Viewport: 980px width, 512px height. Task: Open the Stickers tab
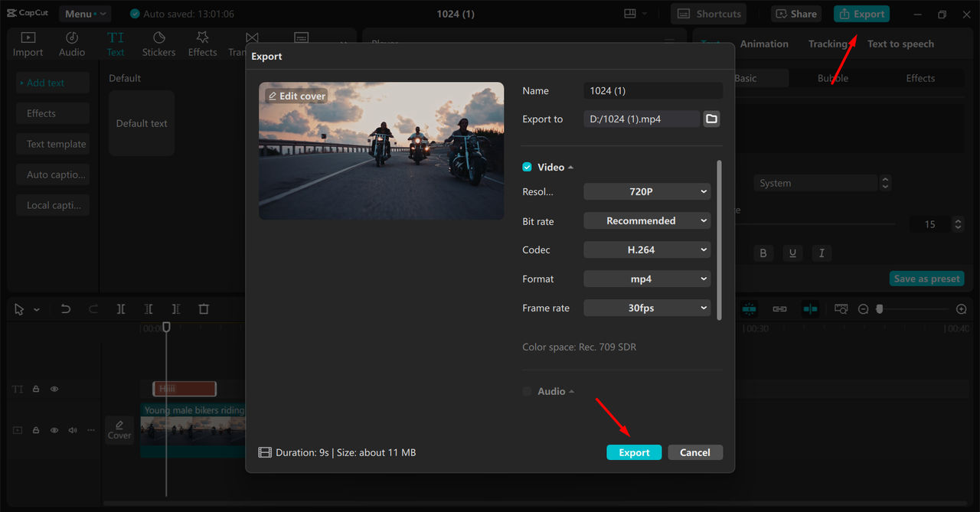(x=158, y=44)
